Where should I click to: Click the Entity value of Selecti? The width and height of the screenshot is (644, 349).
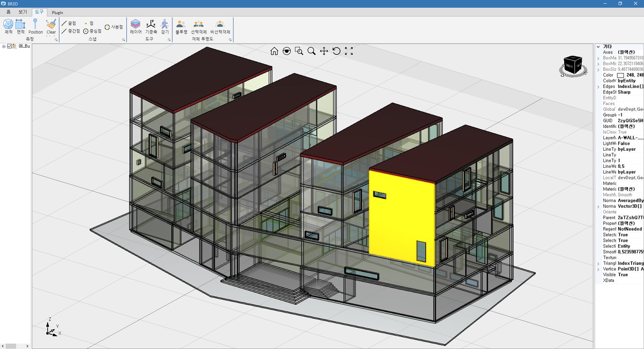(x=624, y=246)
